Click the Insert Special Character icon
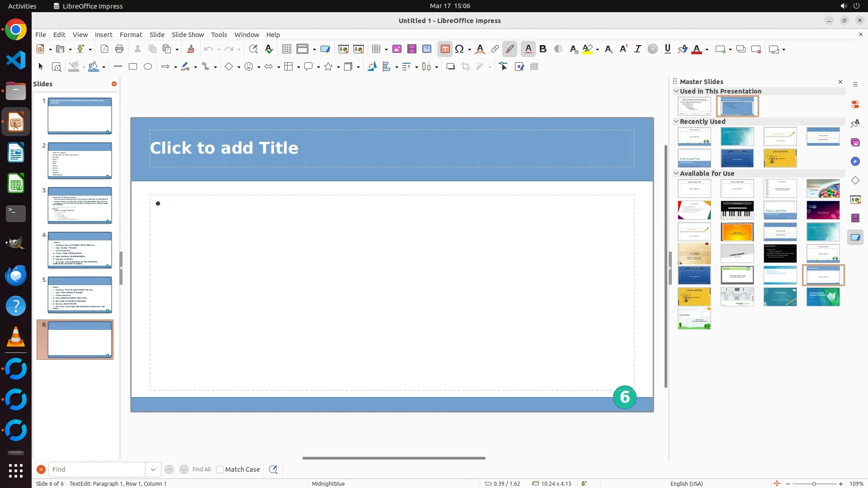The image size is (868, 488). (x=460, y=49)
